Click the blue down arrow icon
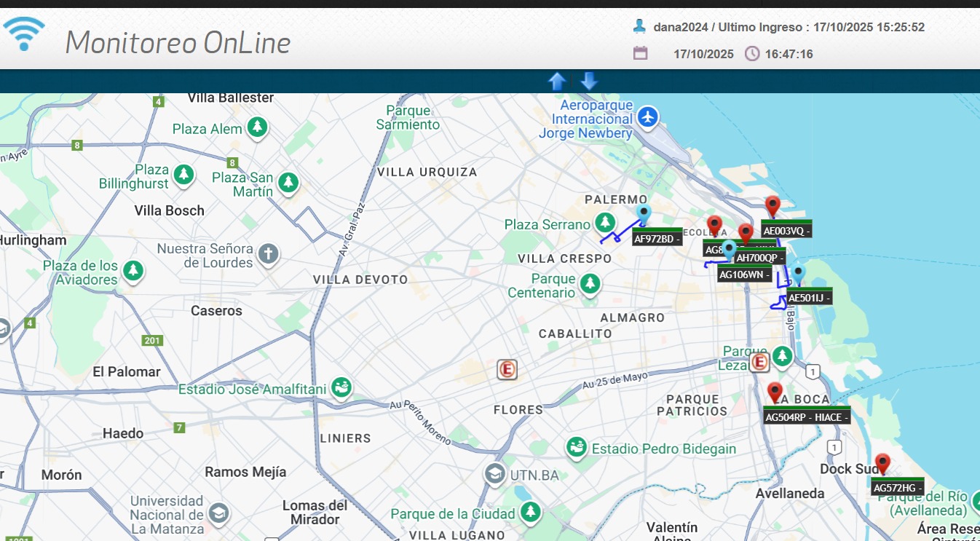The image size is (980, 541). pos(589,81)
